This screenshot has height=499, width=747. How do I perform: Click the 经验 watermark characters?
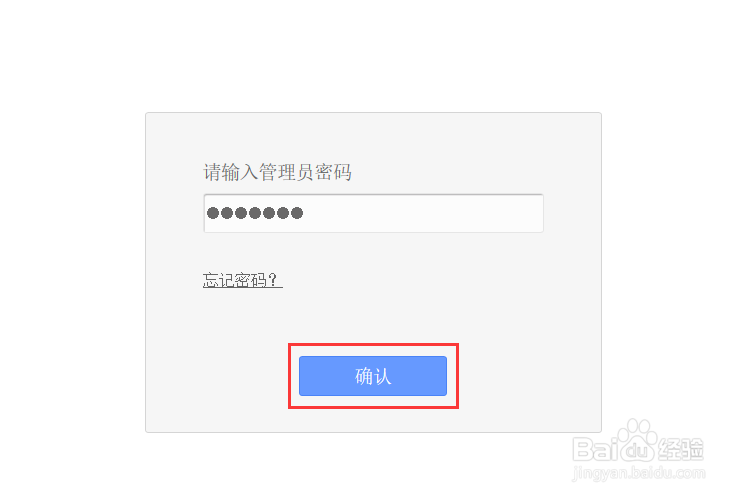pyautogui.click(x=680, y=449)
